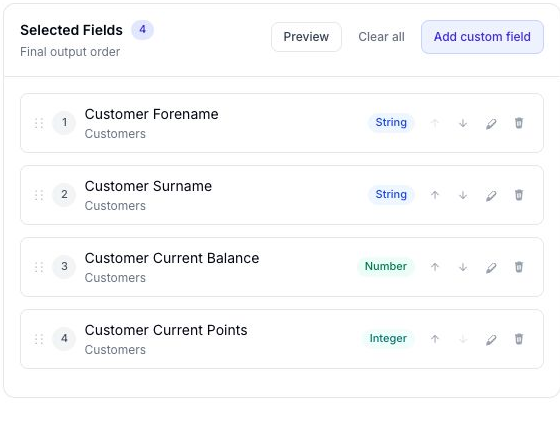Image resolution: width=560 pixels, height=445 pixels.
Task: Move Customer Surname up one position
Action: [x=435, y=195]
